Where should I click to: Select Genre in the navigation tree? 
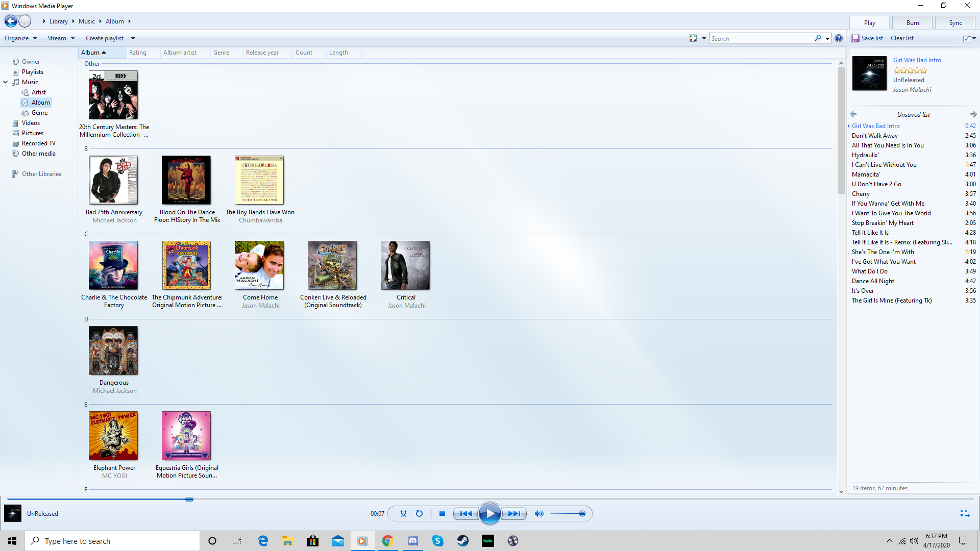point(39,113)
